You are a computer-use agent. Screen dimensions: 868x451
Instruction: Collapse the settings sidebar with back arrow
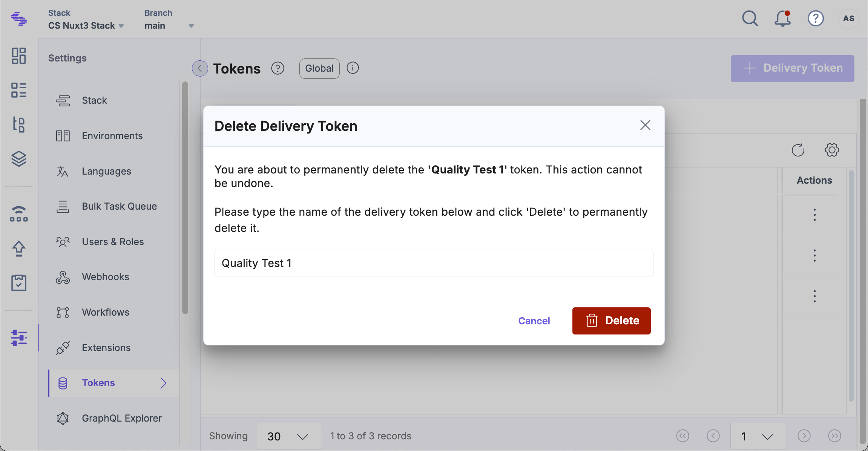coord(200,68)
